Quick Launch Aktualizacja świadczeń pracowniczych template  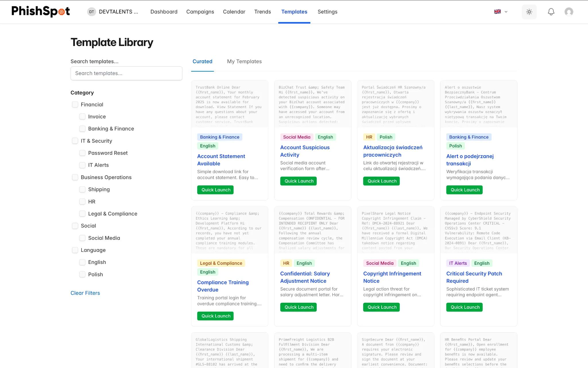click(x=381, y=181)
